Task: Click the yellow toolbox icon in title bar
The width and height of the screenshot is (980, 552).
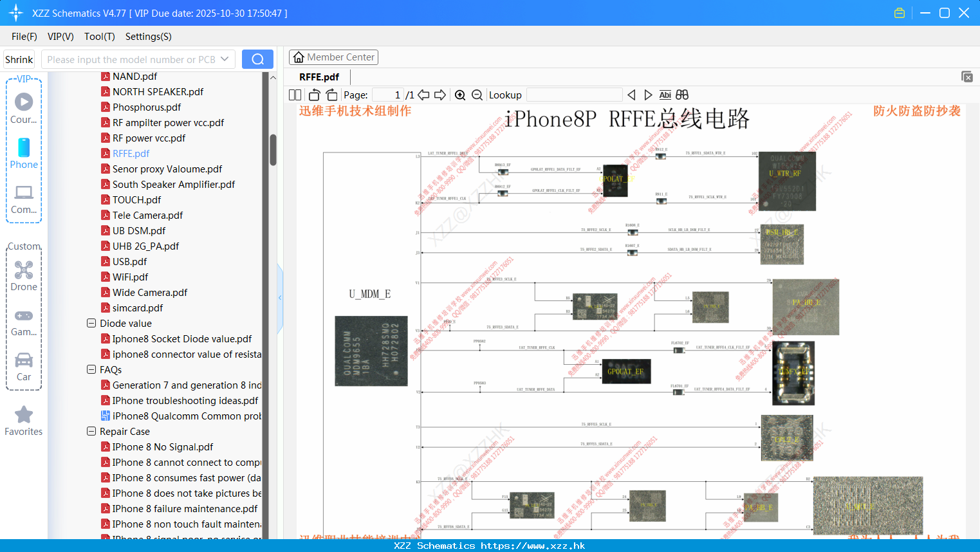Action: pos(900,13)
